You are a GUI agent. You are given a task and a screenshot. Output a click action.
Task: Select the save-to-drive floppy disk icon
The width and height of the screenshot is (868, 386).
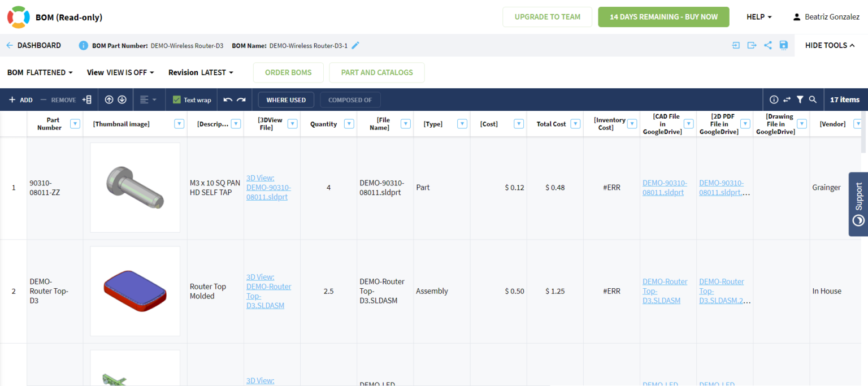(784, 45)
